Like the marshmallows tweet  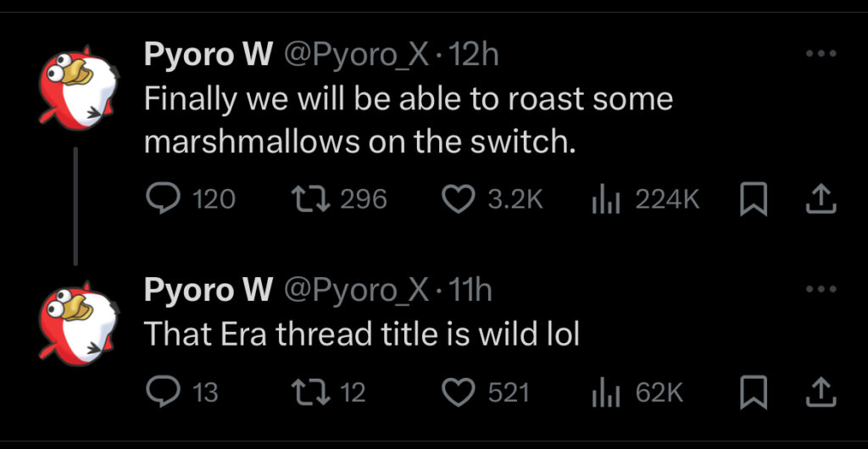[459, 199]
